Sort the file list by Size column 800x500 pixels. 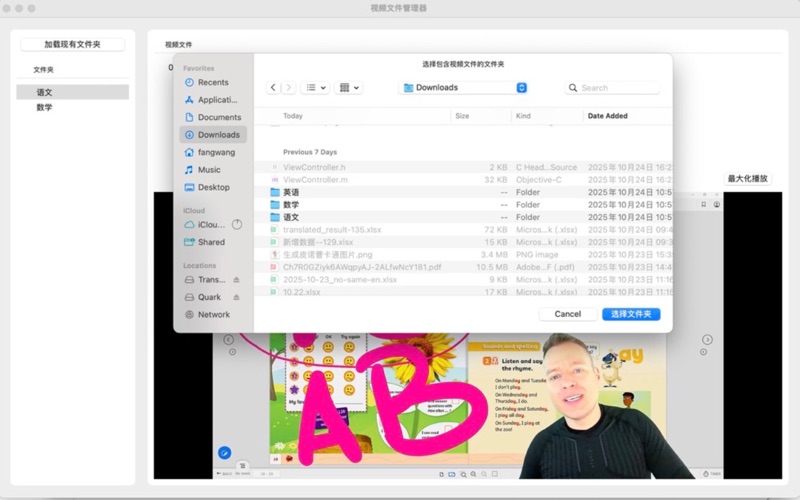462,116
